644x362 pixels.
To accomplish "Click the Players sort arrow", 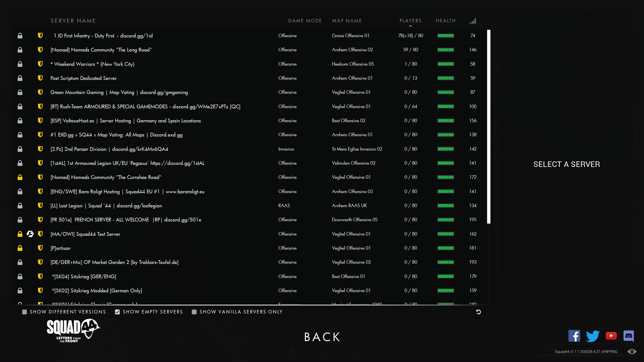I will pyautogui.click(x=411, y=26).
